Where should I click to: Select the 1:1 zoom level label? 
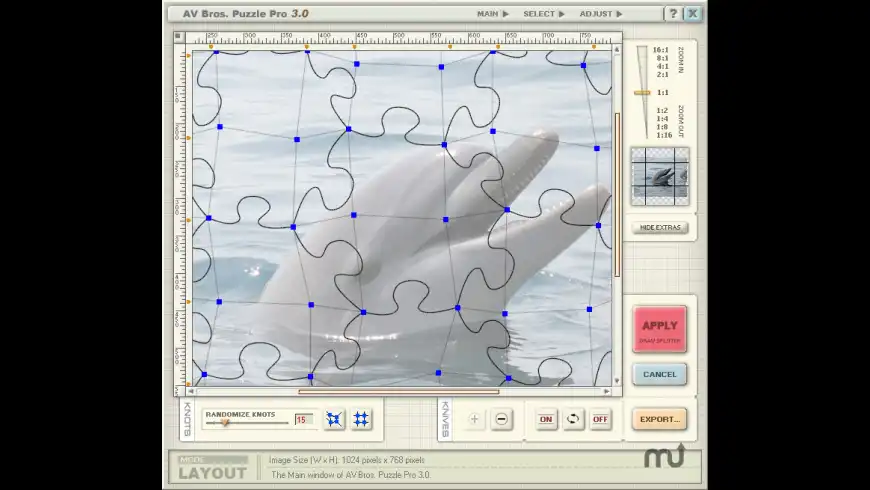(662, 93)
